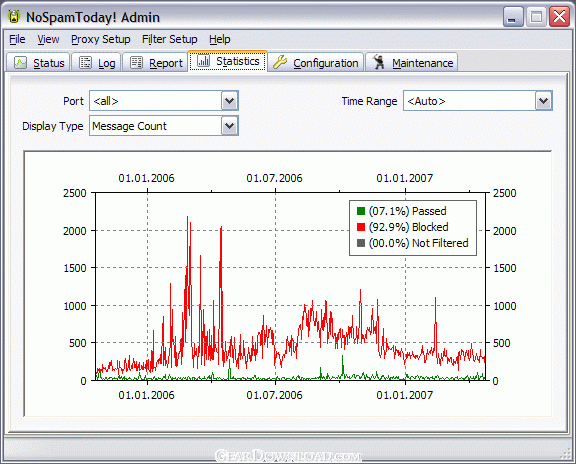Click the Time Range label

pos(369,101)
